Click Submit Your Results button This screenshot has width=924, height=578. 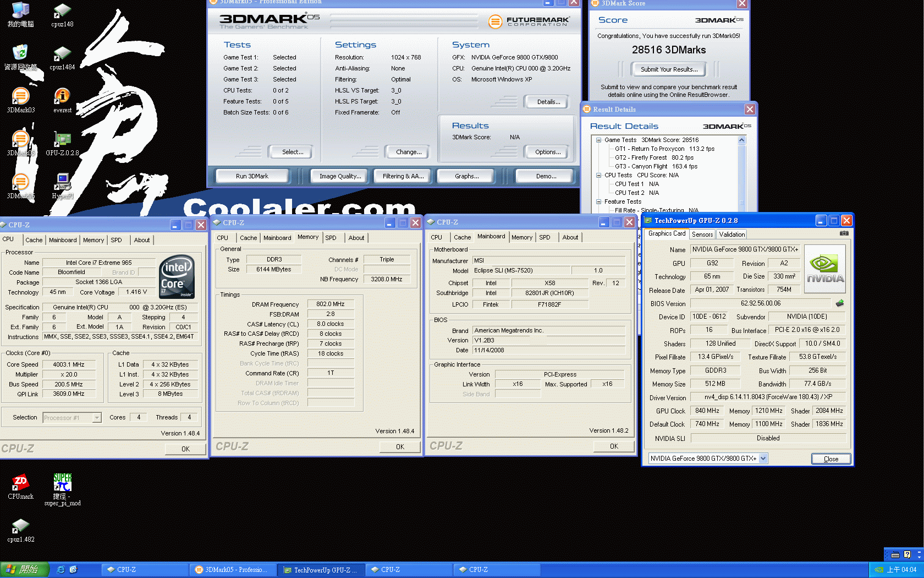[x=669, y=69]
